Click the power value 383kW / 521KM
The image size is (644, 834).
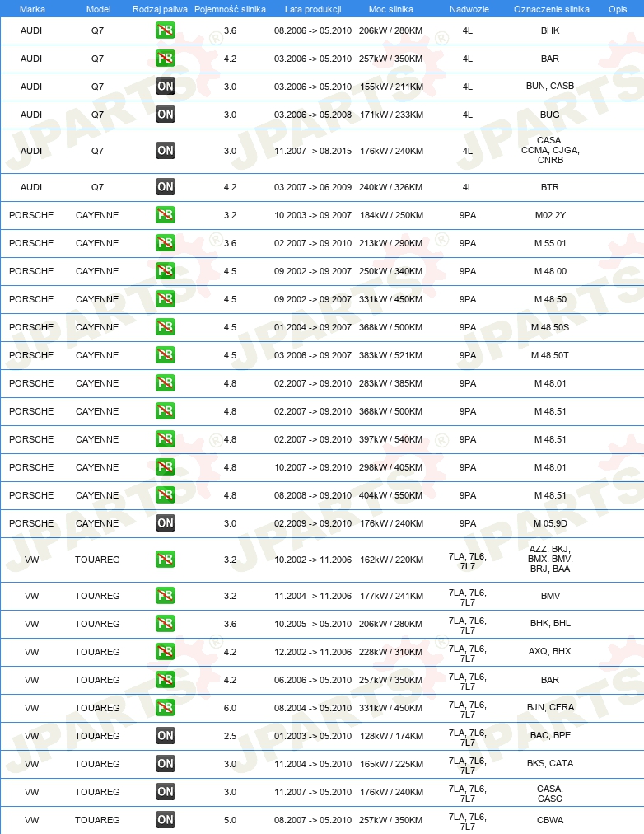click(x=390, y=355)
